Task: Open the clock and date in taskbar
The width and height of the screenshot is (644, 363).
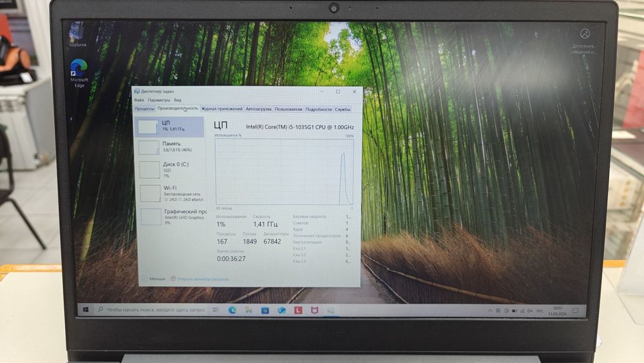Action: (x=557, y=311)
